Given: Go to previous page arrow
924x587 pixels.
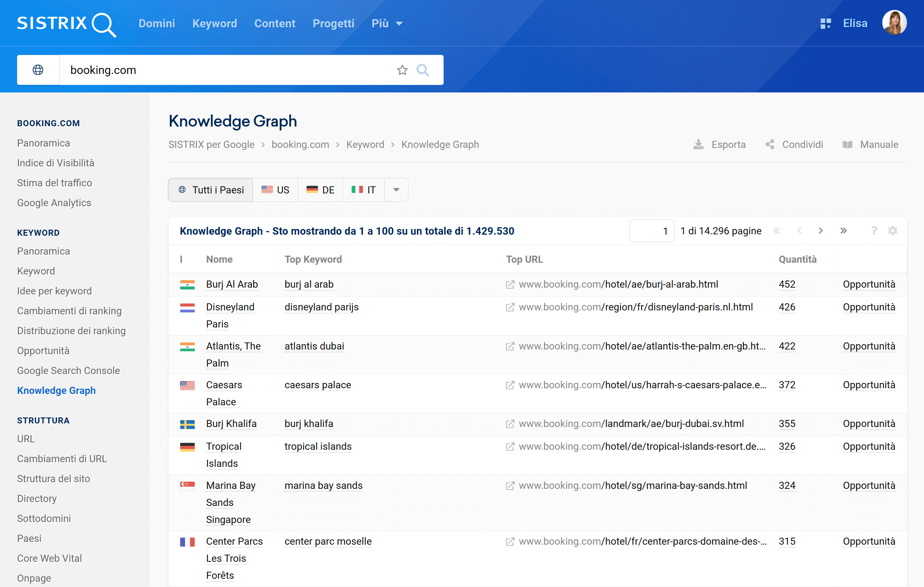Looking at the screenshot, I should click(x=799, y=231).
